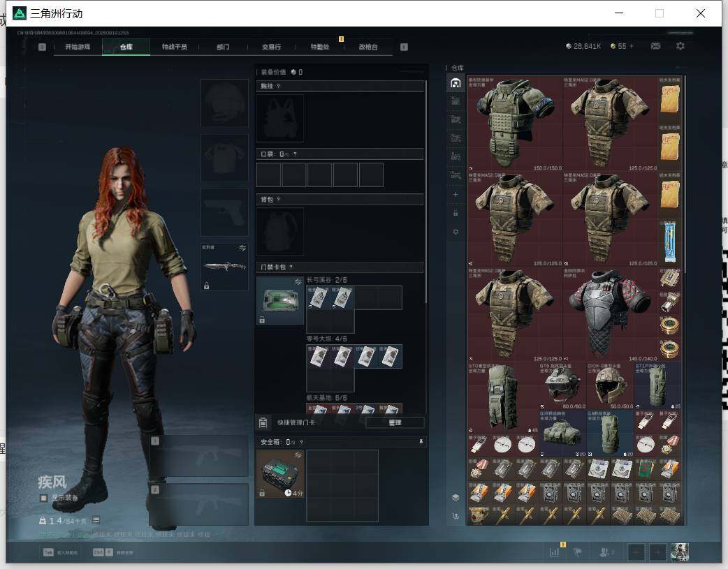Click the plus to add gold currency
The height and width of the screenshot is (569, 728).
[631, 46]
